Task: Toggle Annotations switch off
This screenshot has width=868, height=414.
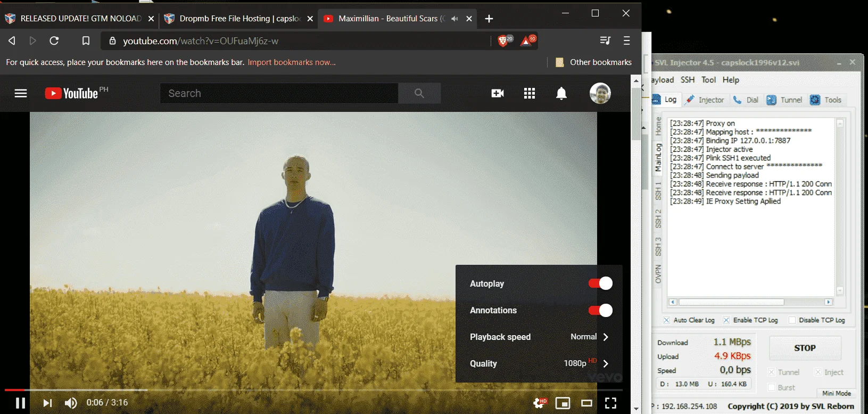Action: (x=600, y=310)
